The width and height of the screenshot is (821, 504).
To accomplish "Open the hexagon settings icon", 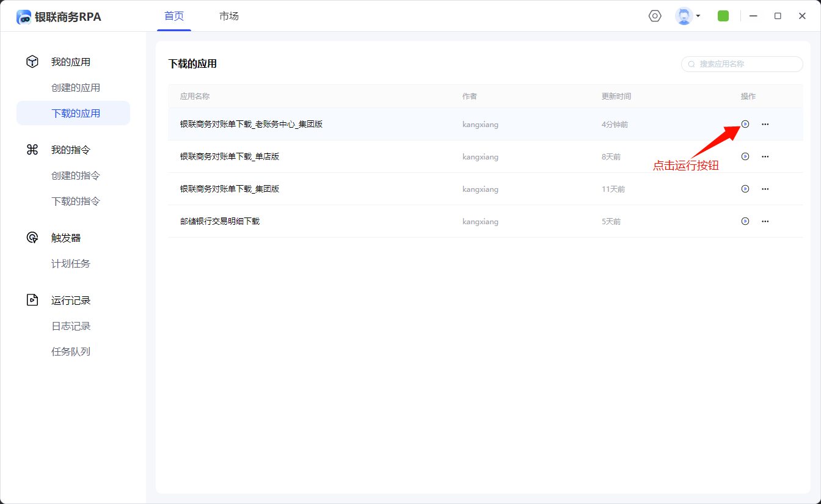I will [x=655, y=16].
